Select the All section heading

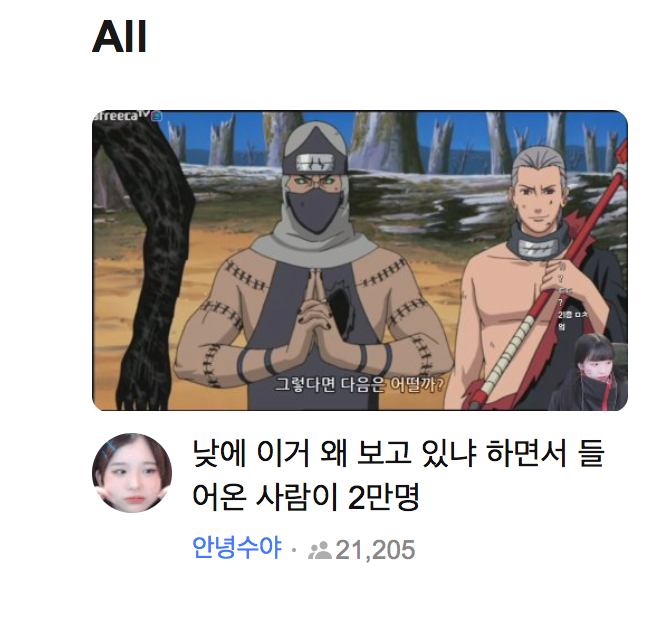119,36
